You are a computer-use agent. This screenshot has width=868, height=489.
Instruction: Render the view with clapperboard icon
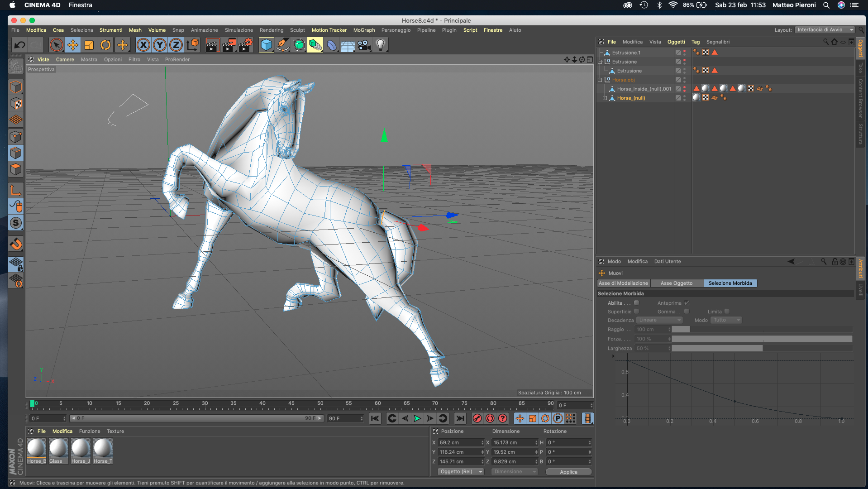pos(212,45)
